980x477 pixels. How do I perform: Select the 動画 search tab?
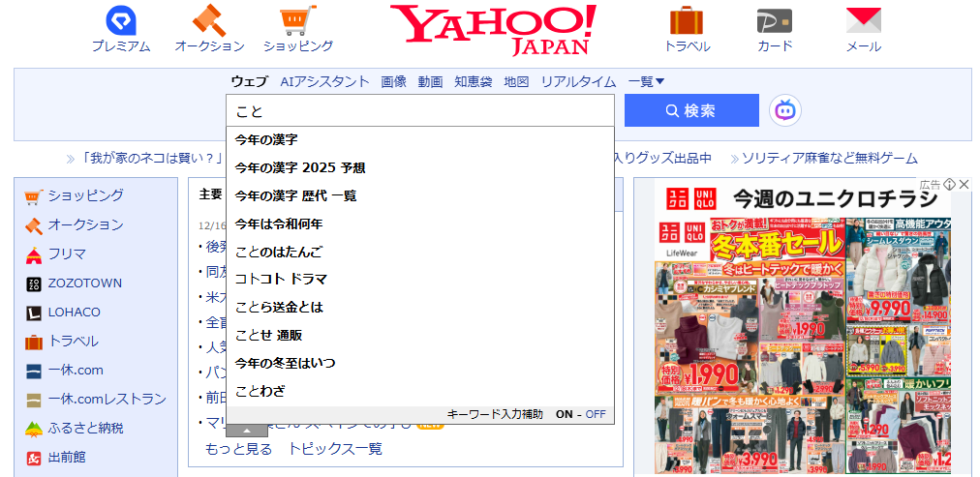(x=431, y=81)
